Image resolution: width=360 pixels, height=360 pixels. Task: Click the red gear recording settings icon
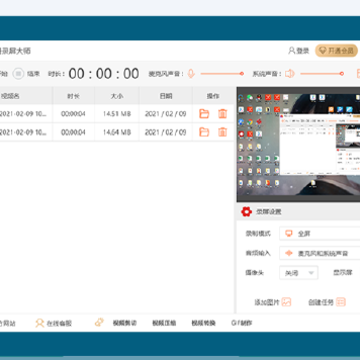(x=246, y=212)
